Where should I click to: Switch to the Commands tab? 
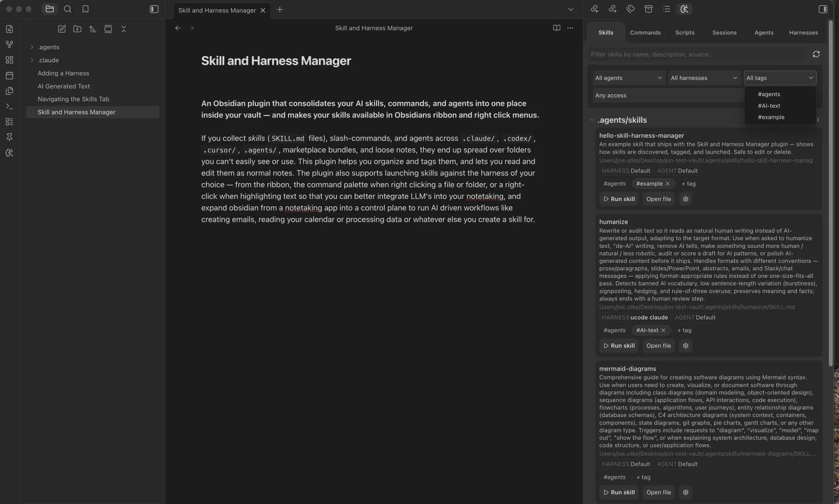(645, 32)
